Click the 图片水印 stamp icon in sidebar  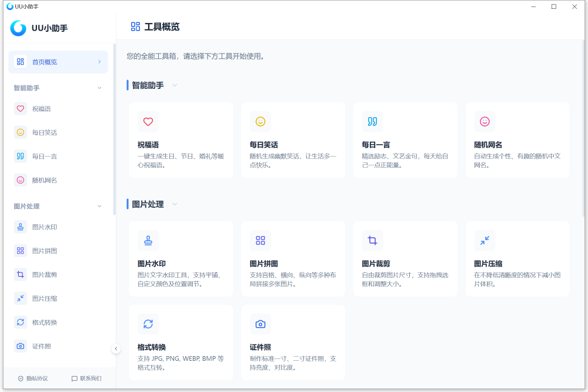(21, 227)
